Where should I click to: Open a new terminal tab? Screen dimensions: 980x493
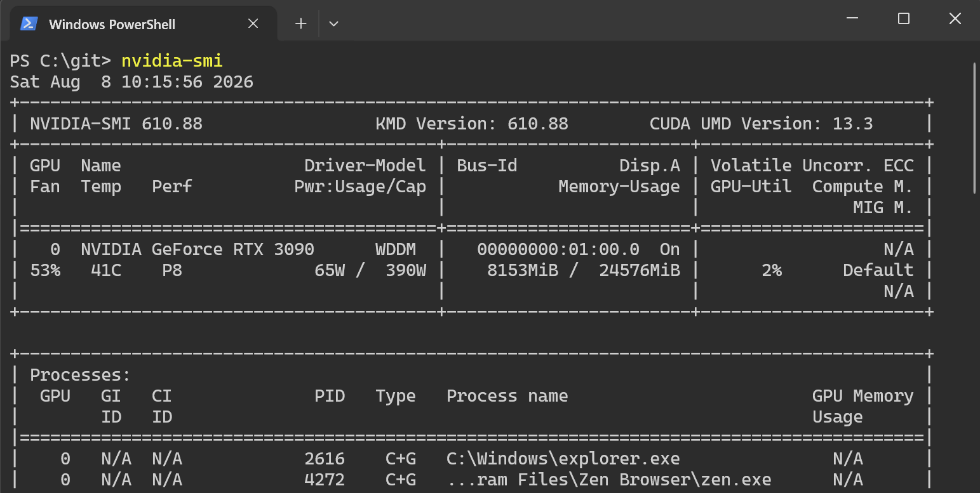tap(300, 23)
